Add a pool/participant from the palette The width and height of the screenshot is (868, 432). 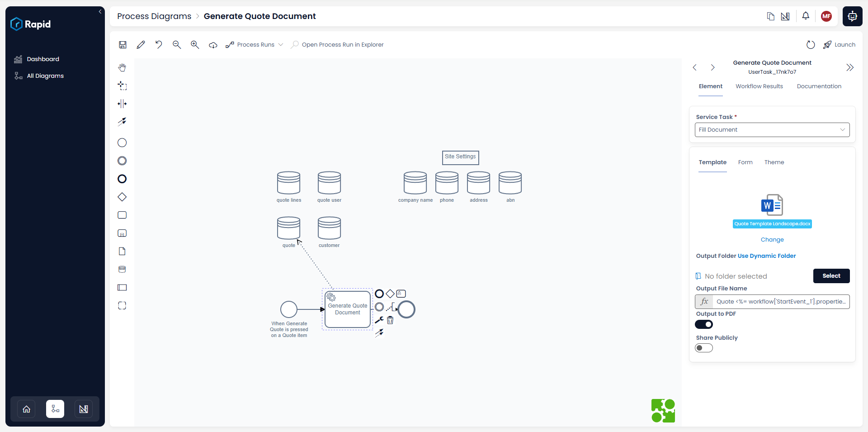[122, 288]
